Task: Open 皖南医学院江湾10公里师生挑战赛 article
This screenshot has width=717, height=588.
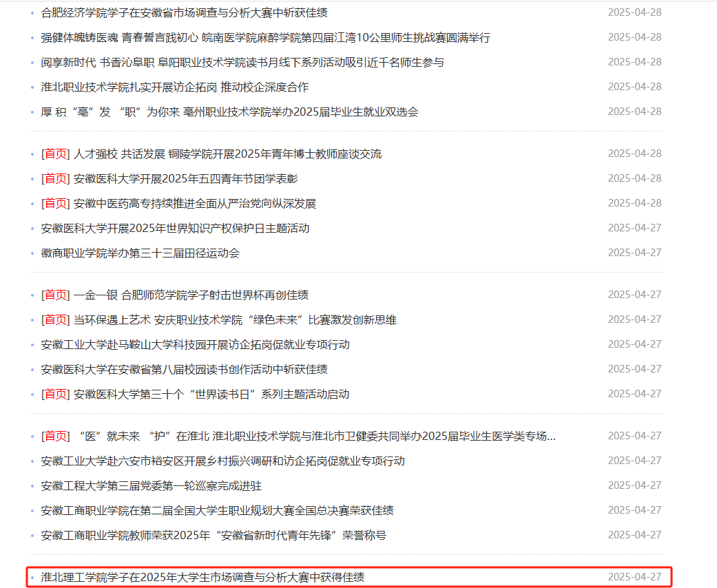Action: [265, 37]
